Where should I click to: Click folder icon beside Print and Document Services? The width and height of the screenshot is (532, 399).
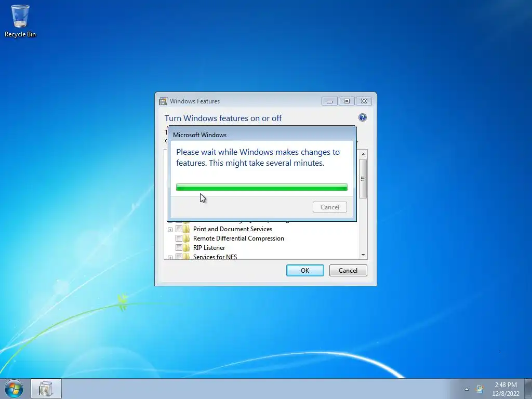(187, 229)
